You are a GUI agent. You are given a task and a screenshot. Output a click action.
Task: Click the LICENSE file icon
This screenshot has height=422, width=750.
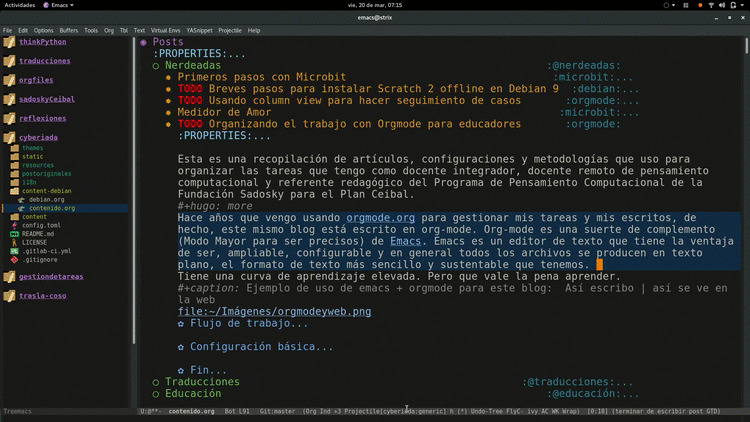click(15, 243)
